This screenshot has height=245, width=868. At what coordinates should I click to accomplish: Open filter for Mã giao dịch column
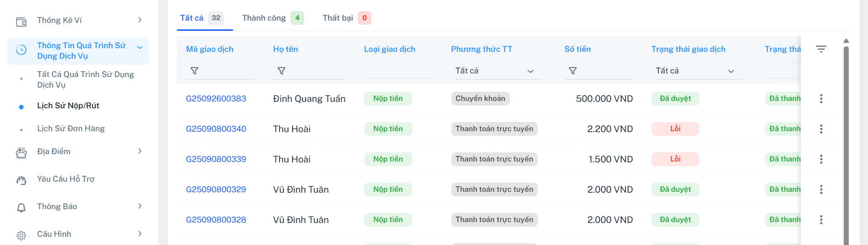(195, 71)
